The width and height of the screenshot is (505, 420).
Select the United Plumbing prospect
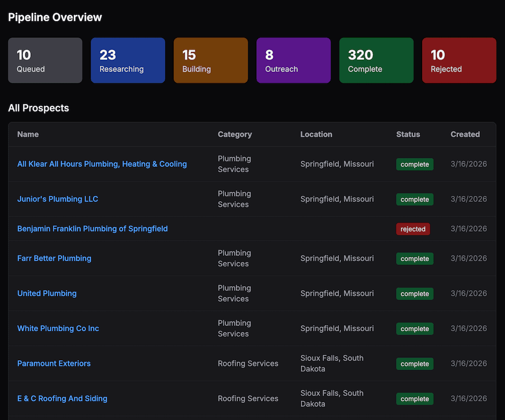pos(46,293)
